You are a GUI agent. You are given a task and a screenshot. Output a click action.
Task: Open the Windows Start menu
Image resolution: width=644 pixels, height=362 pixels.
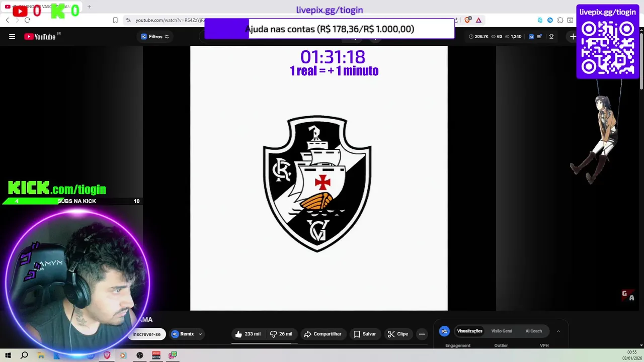pyautogui.click(x=8, y=355)
